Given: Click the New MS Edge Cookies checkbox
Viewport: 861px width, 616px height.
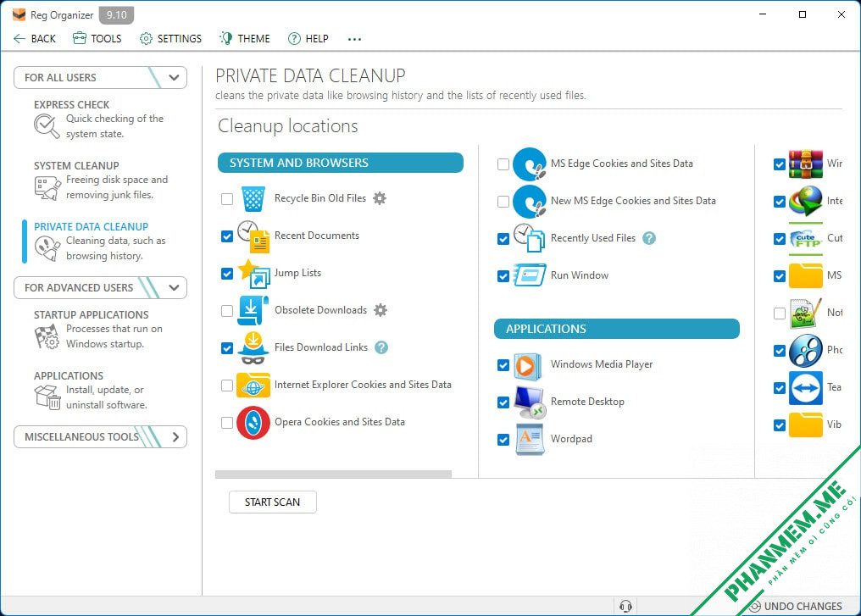Looking at the screenshot, I should pos(503,202).
